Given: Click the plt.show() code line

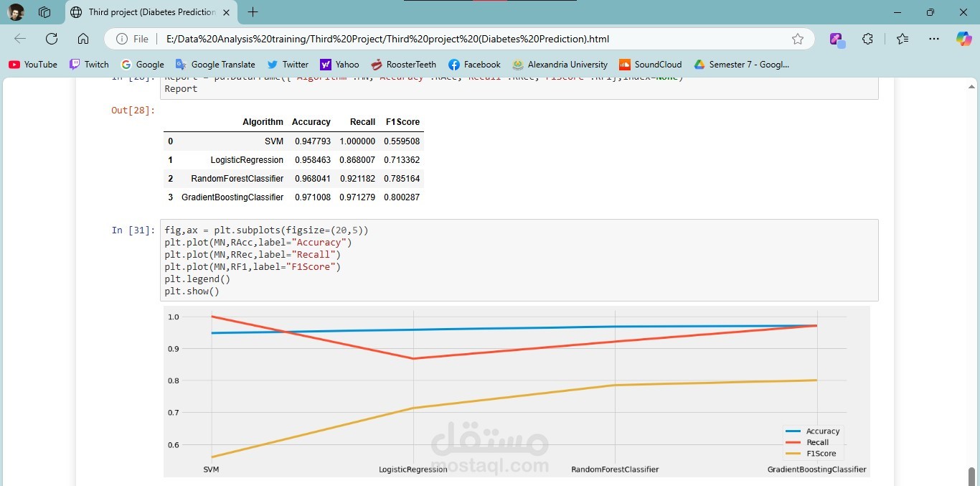Looking at the screenshot, I should click(x=192, y=291).
